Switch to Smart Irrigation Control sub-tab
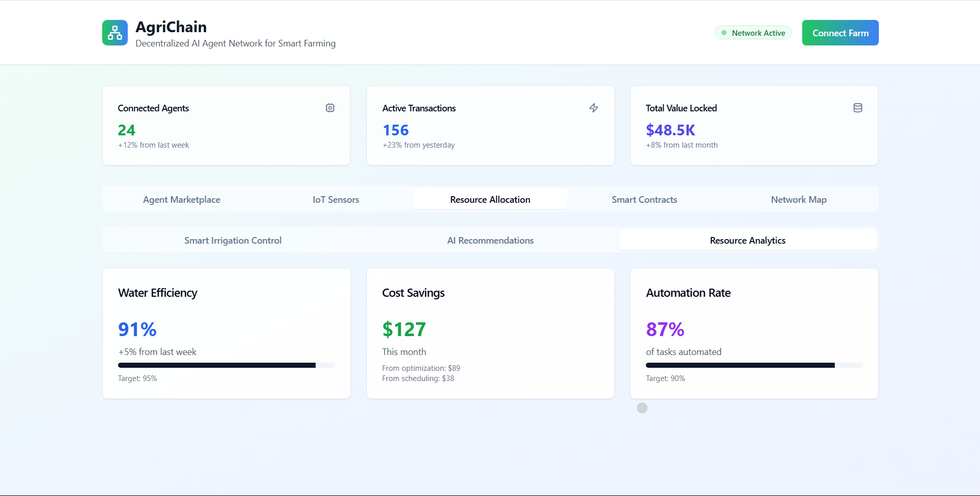The width and height of the screenshot is (980, 496). point(233,240)
